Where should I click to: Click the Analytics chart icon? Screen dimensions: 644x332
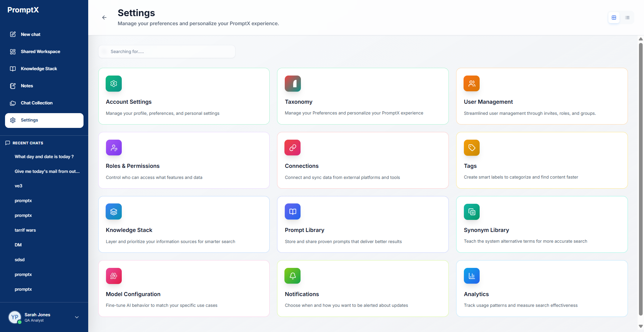coord(471,276)
